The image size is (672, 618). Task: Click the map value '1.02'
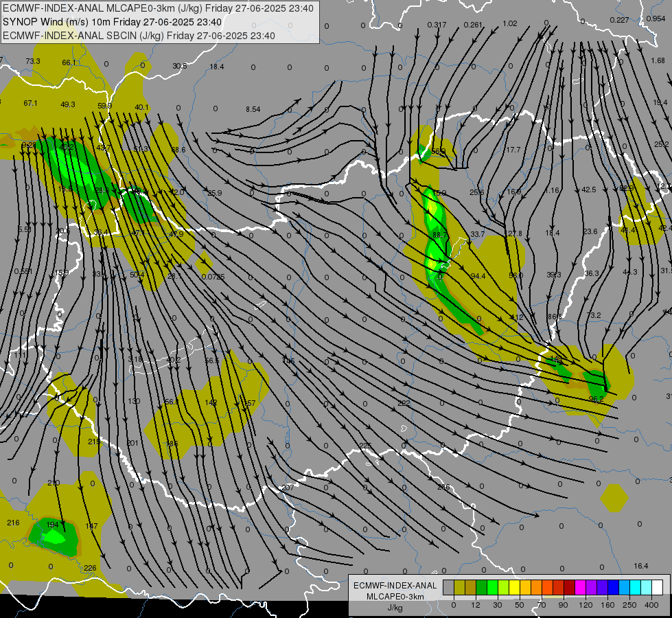[x=510, y=23]
